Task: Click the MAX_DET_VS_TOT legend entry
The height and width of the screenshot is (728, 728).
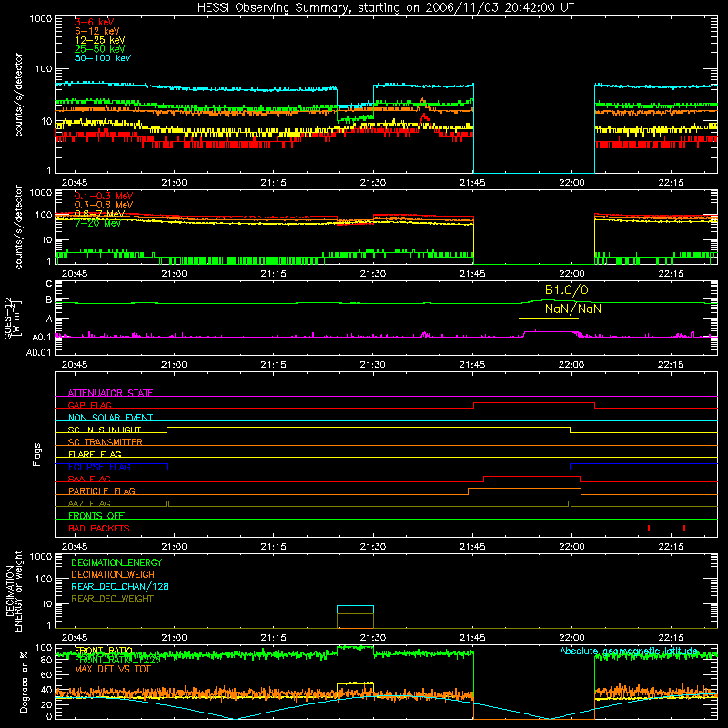Action: pyautogui.click(x=112, y=669)
